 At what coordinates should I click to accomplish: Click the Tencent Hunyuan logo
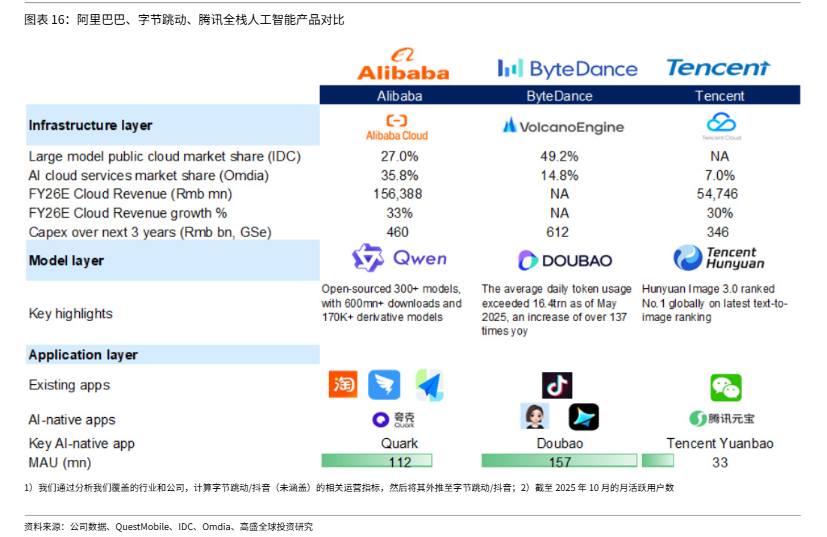tap(719, 258)
